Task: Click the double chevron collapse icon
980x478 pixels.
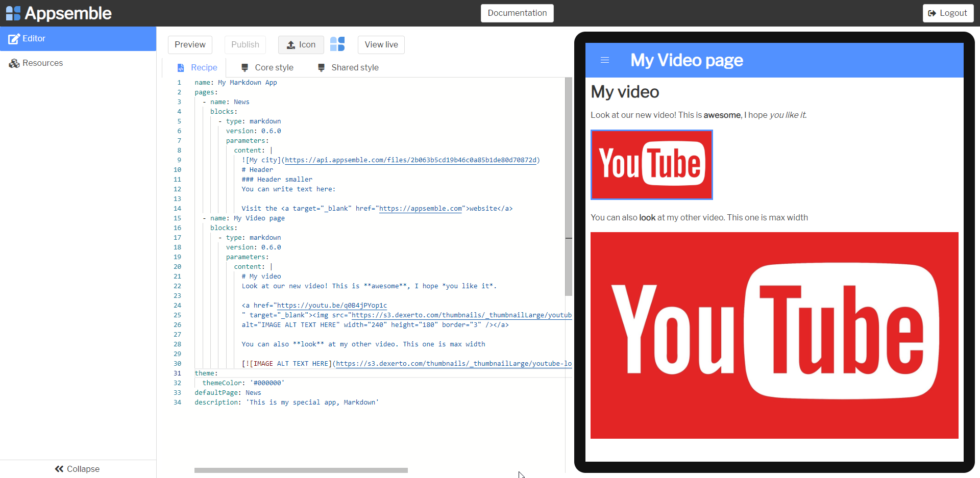Action: pyautogui.click(x=59, y=469)
